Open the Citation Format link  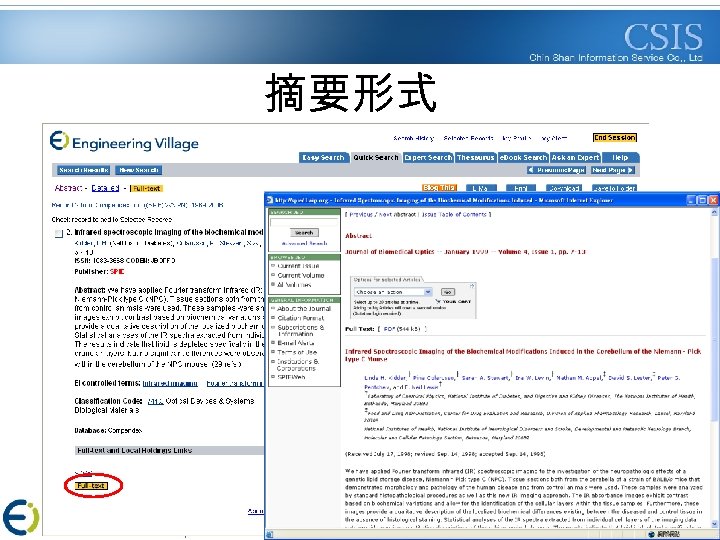[300, 318]
